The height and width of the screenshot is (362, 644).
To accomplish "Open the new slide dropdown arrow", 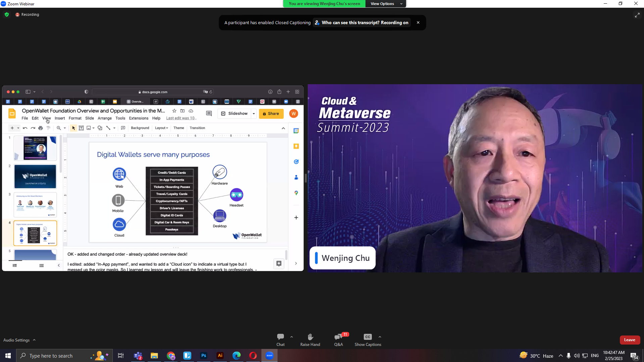I will [x=18, y=128].
